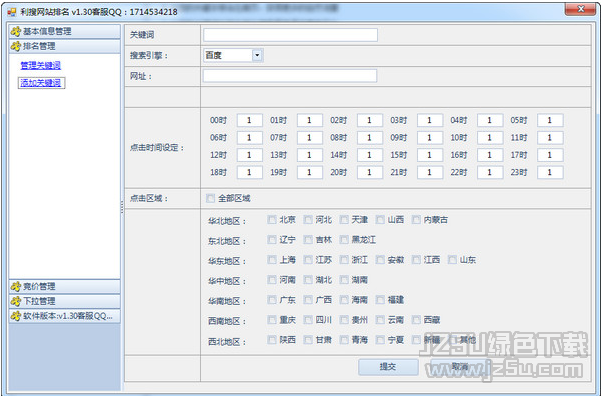Open the 基本信息管理 section
Image resolution: width=601 pixels, height=396 pixels.
click(64, 31)
